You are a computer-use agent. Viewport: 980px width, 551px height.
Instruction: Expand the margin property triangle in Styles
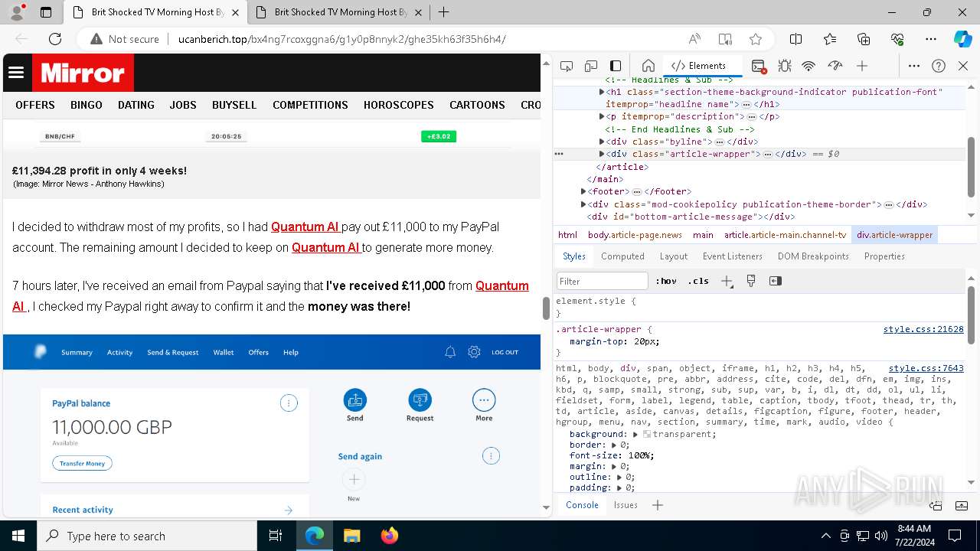(x=614, y=466)
